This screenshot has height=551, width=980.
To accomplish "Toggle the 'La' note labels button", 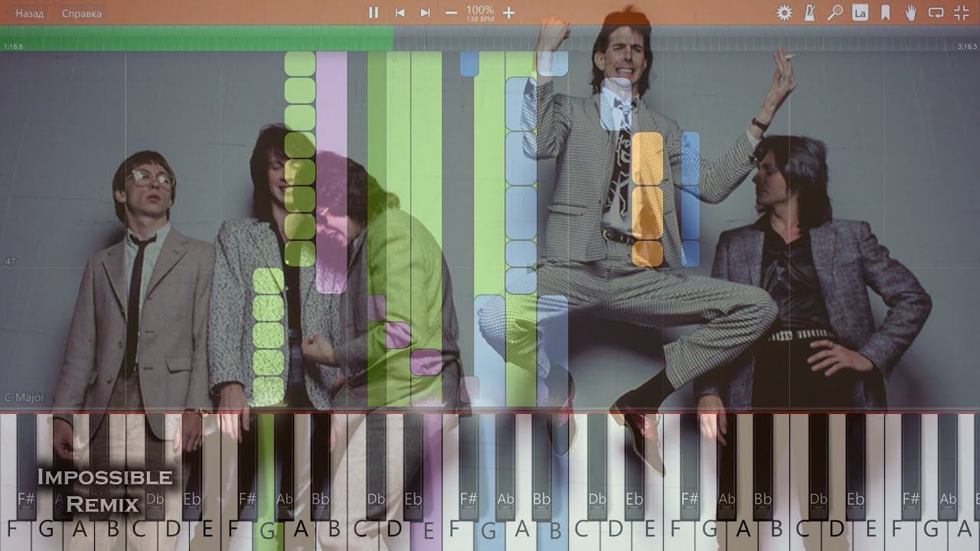I will click(860, 12).
